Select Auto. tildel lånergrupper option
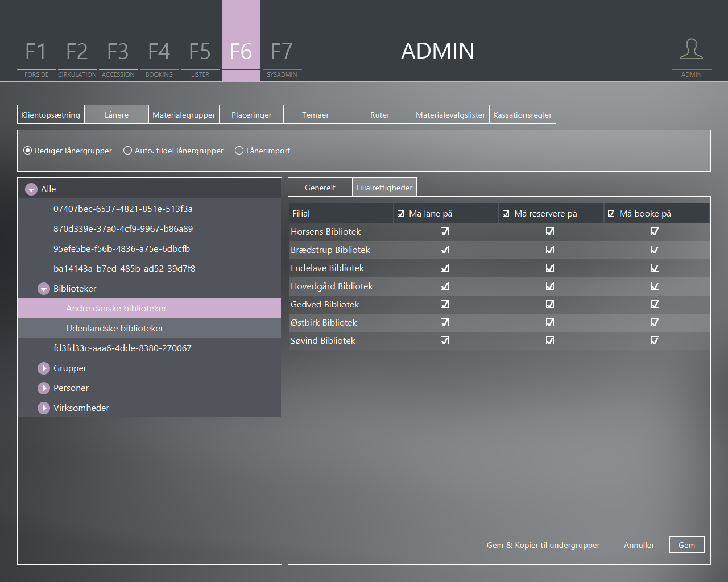The image size is (728, 582). point(127,151)
